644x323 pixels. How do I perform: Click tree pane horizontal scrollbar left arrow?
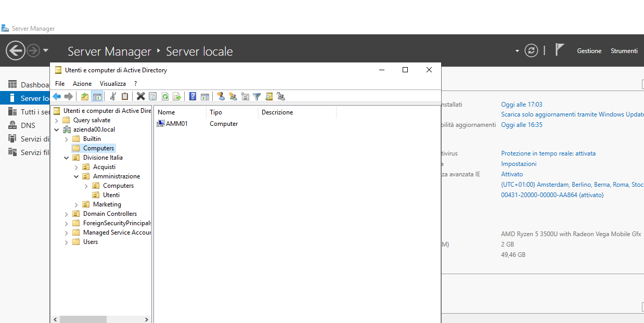56,319
